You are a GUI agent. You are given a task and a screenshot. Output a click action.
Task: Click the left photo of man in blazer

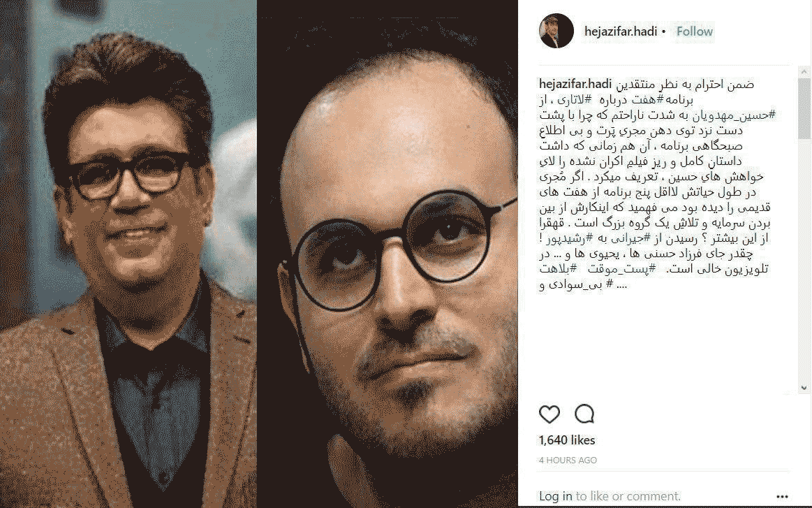coord(128,254)
